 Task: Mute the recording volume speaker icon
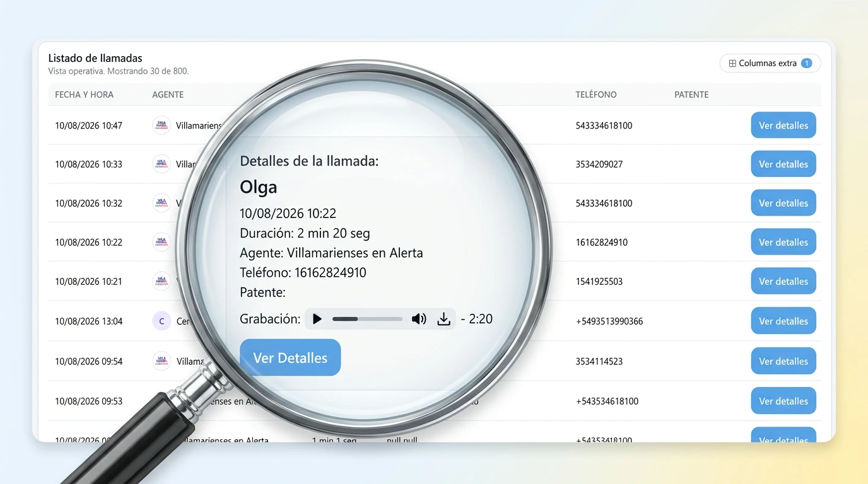point(419,319)
